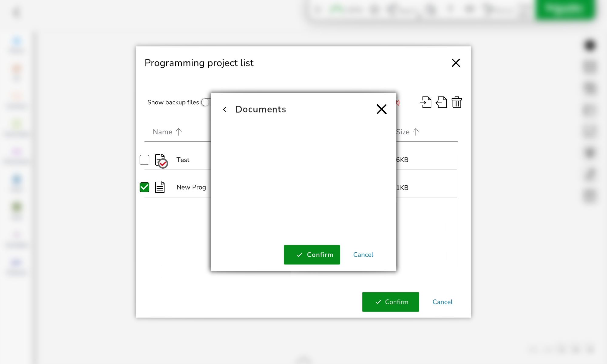Click Confirm in the project list dialog
The height and width of the screenshot is (364, 607).
pyautogui.click(x=390, y=302)
